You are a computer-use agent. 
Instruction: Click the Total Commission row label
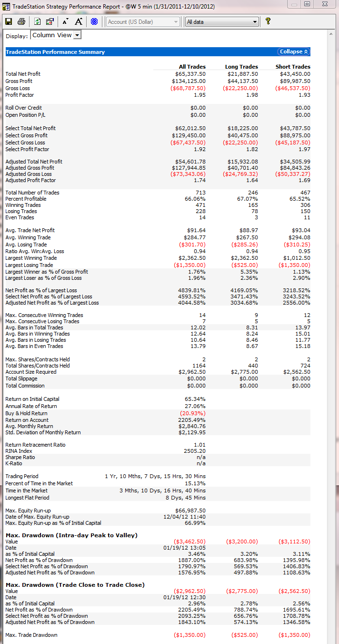25,386
